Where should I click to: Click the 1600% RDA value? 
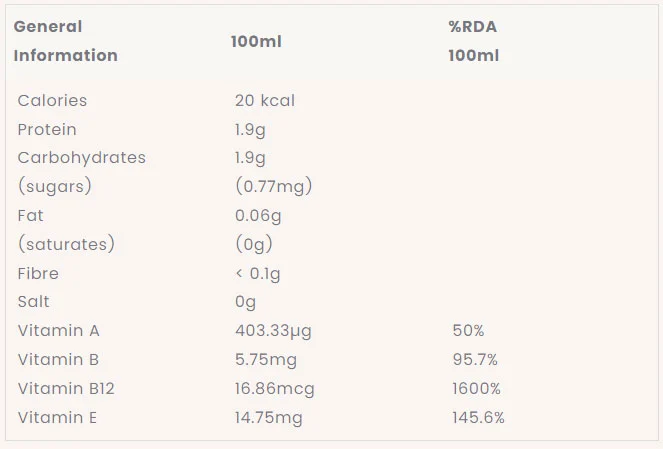pos(477,388)
